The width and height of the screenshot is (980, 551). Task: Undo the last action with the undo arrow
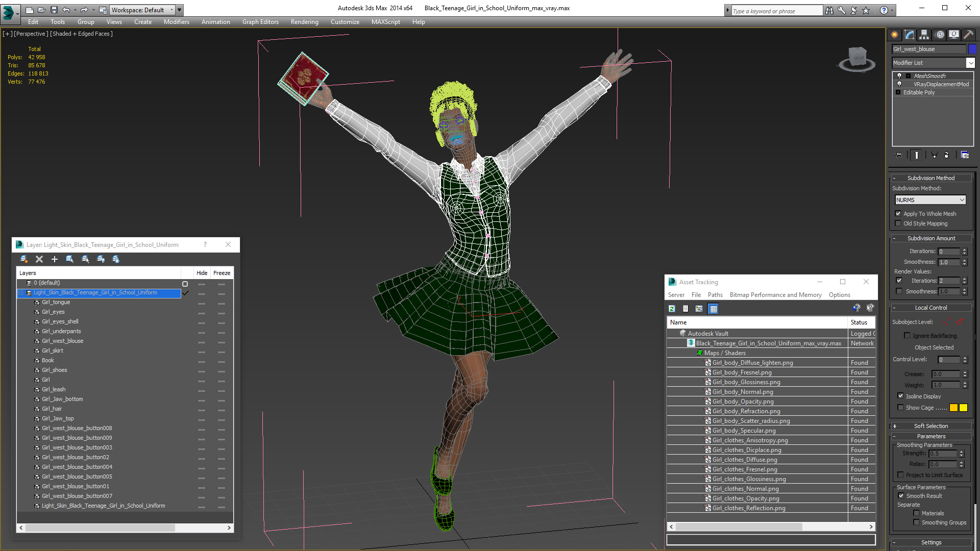[66, 10]
